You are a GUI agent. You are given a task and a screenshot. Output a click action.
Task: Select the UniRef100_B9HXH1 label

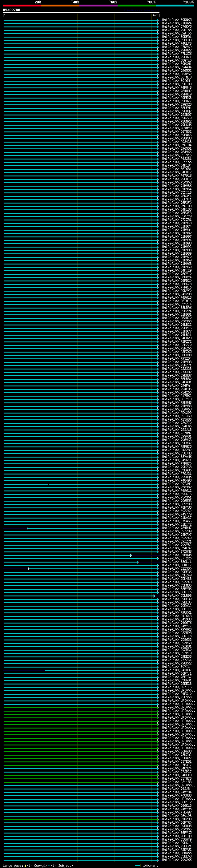pyautogui.click(x=177, y=64)
